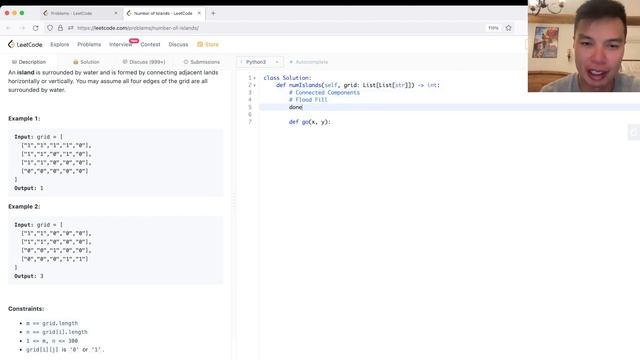The width and height of the screenshot is (640, 360).
Task: Open the Discuss nav link
Action: [x=178, y=44]
